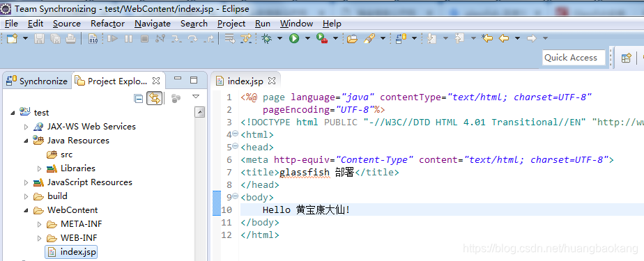Viewport: 644px width, 261px height.
Task: Open the File menu
Action: tap(11, 24)
